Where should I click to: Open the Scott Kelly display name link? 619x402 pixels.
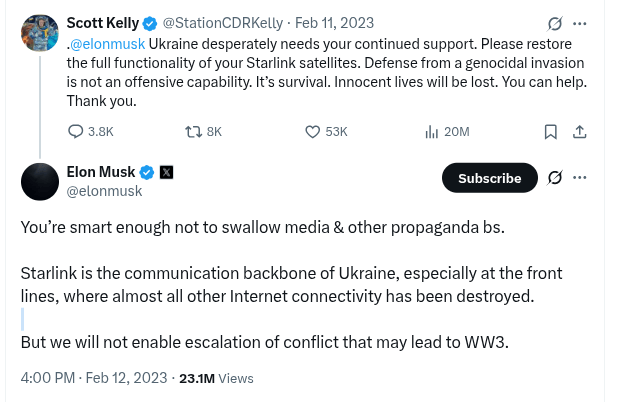(x=103, y=22)
